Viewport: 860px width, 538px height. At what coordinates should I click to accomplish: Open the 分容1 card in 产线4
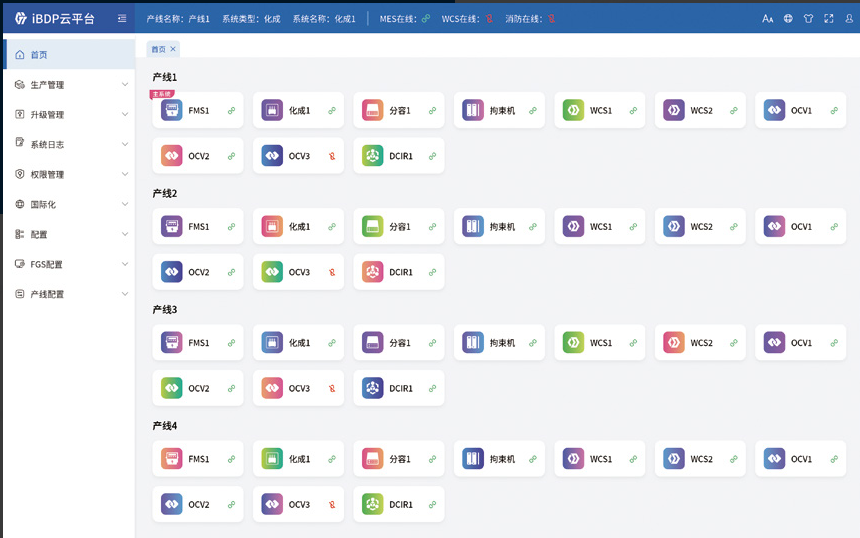pyautogui.click(x=398, y=459)
